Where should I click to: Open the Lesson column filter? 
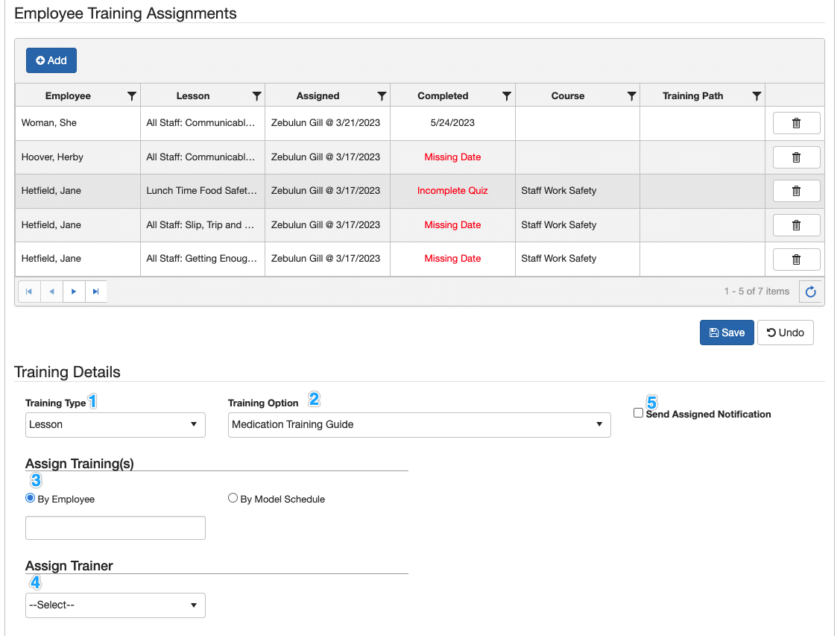pyautogui.click(x=256, y=96)
